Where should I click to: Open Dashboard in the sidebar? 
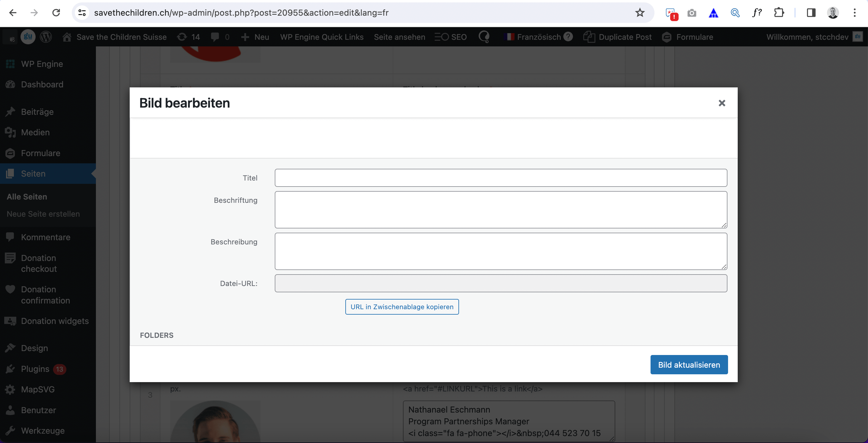(x=48, y=84)
